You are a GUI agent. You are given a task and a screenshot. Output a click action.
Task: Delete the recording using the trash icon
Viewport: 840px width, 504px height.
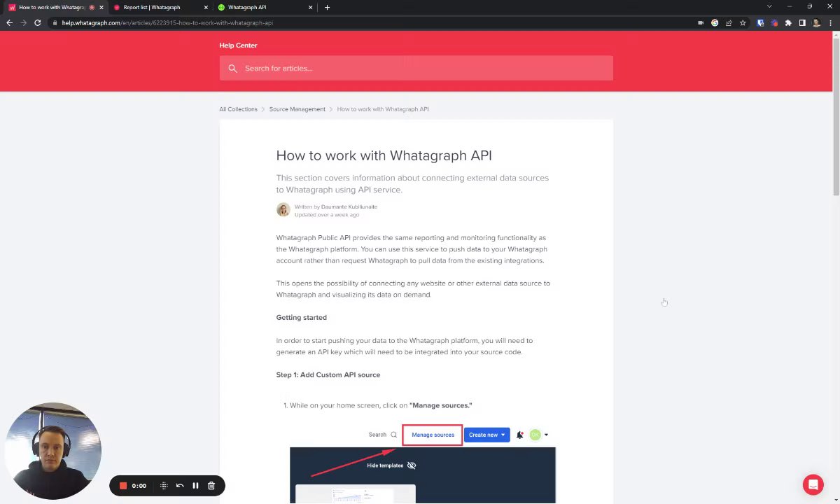[x=211, y=486]
